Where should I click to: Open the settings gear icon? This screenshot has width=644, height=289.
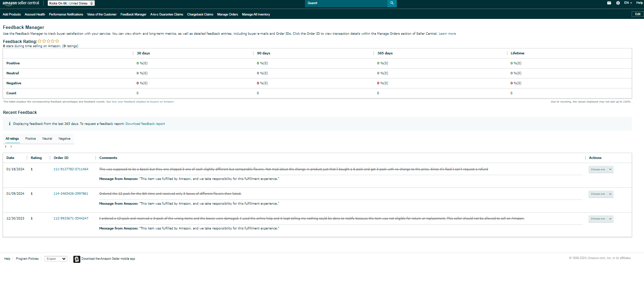618,3
